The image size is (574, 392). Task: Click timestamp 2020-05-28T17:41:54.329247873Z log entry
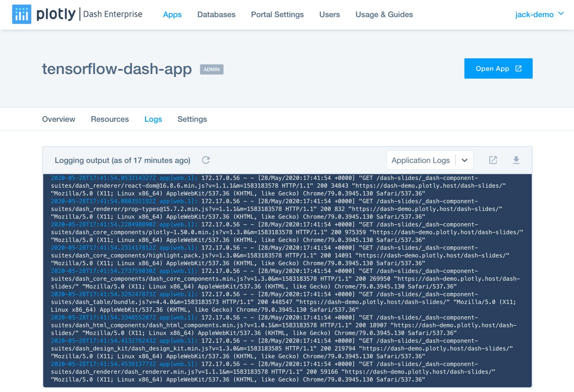[104, 294]
